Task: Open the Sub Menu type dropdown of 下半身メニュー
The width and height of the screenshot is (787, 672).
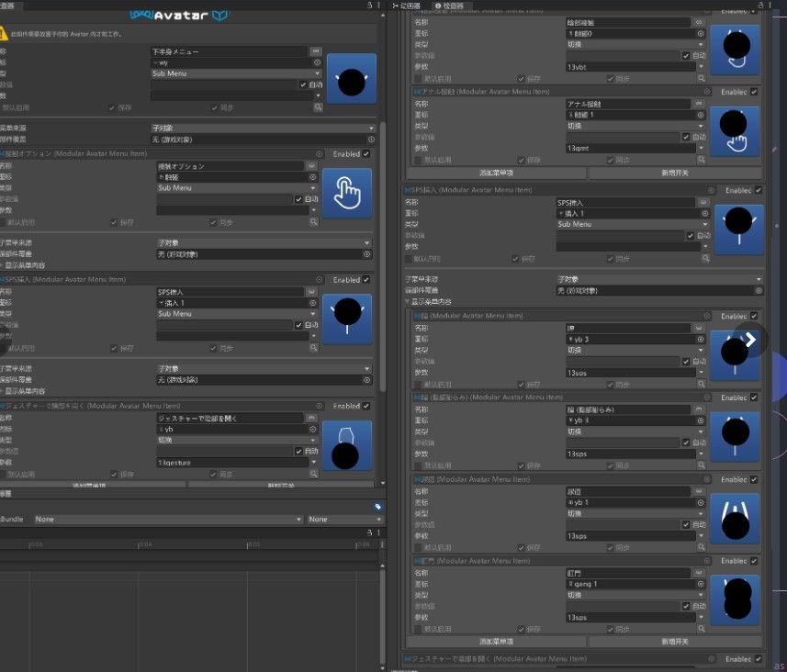Action: point(235,73)
